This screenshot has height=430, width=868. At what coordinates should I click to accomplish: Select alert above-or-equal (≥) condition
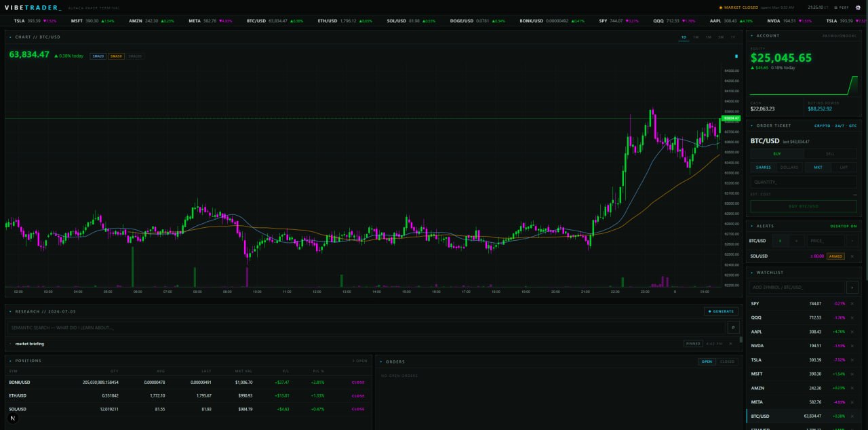point(781,241)
